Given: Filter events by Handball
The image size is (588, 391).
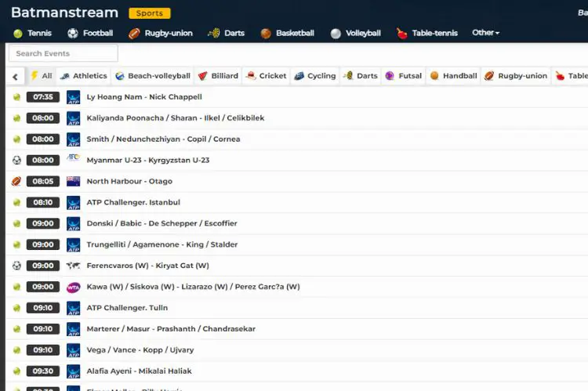Looking at the screenshot, I should click(454, 76).
